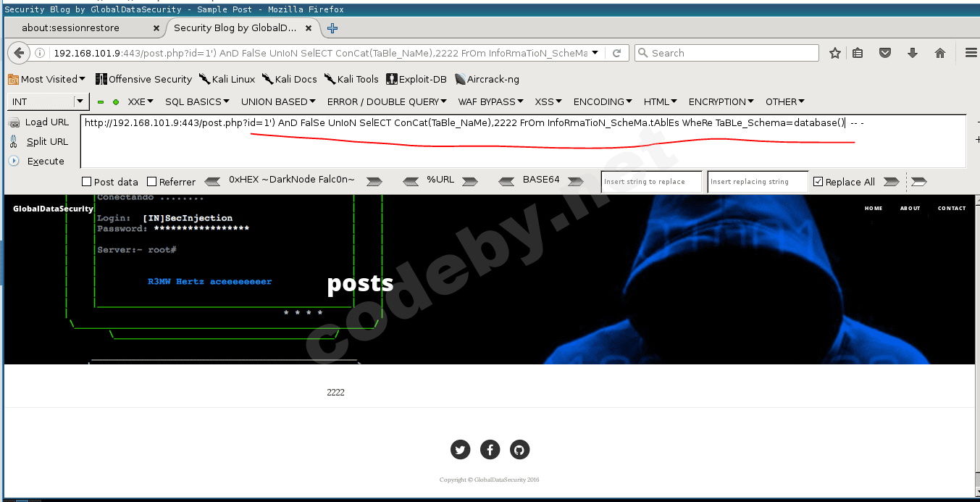The height and width of the screenshot is (502, 980).
Task: Click the site info icon in address bar
Action: (x=40, y=53)
